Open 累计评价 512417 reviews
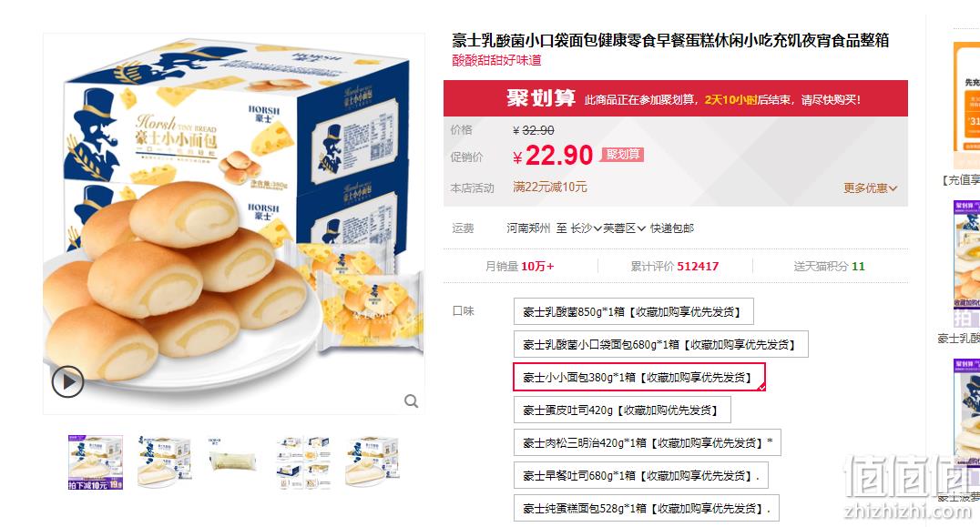The width and height of the screenshot is (980, 527). 674,266
